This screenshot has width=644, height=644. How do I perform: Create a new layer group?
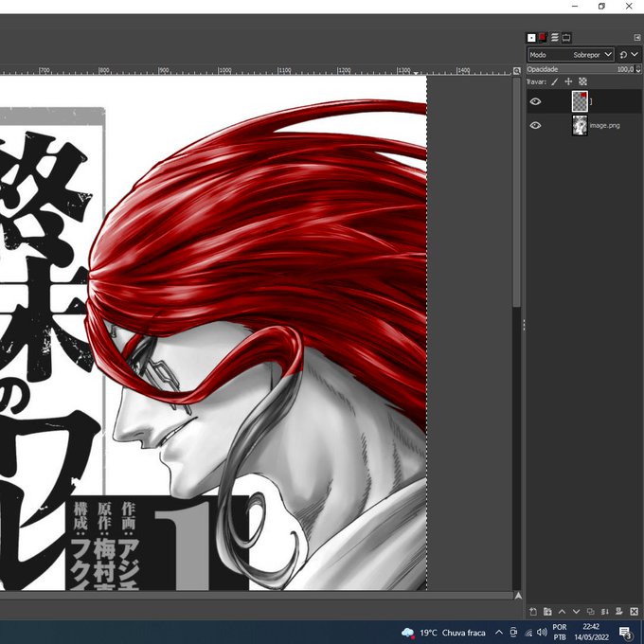(547, 612)
